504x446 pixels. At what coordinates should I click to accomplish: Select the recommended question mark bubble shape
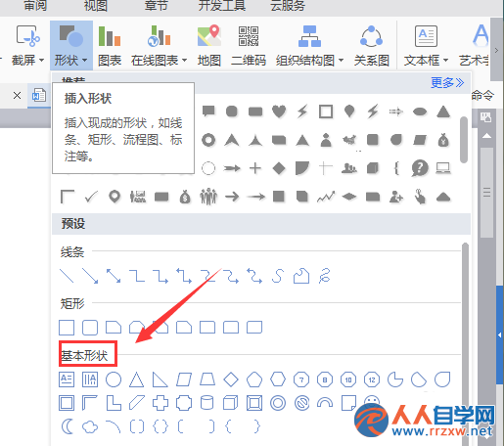[420, 168]
